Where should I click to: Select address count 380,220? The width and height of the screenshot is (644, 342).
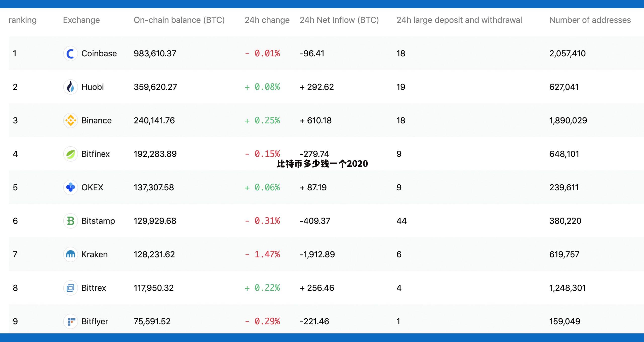(565, 221)
